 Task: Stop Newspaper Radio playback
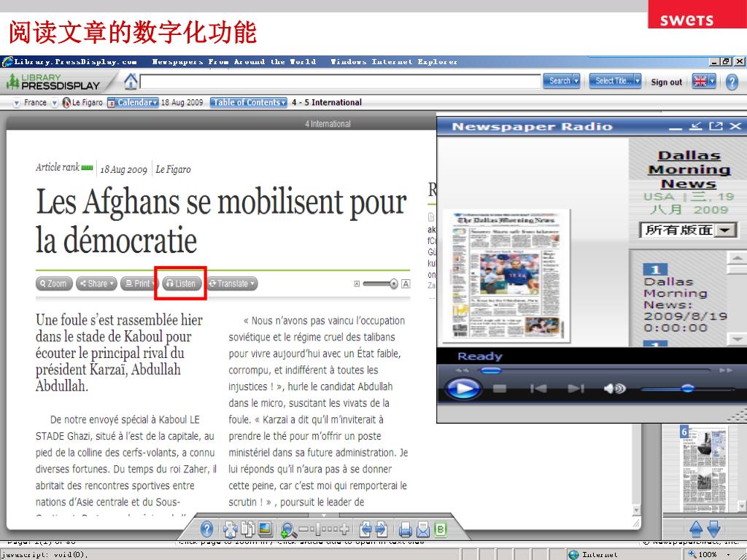click(x=499, y=389)
